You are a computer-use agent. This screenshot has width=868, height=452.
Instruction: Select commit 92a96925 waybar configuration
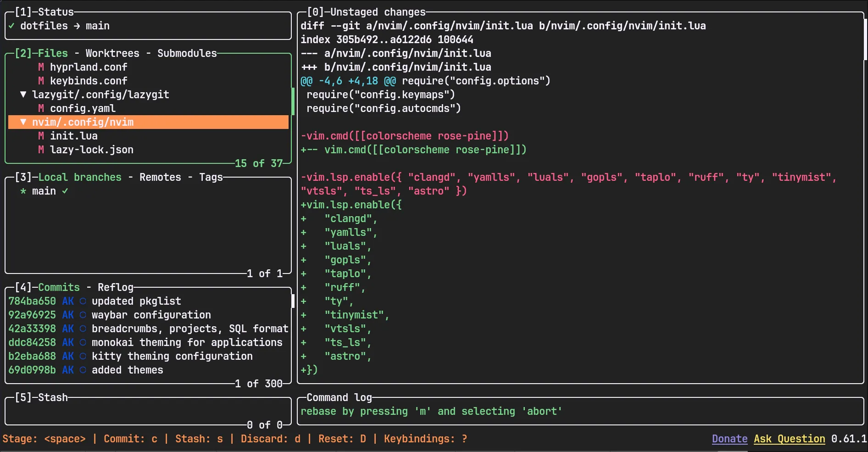(148, 315)
